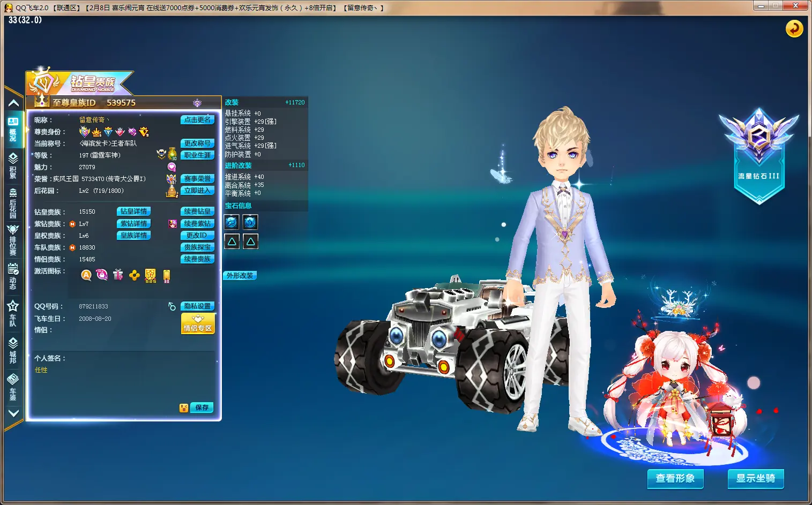Click the purple medal icon beside 至尊皇族ID
812x505 pixels.
[x=197, y=103]
